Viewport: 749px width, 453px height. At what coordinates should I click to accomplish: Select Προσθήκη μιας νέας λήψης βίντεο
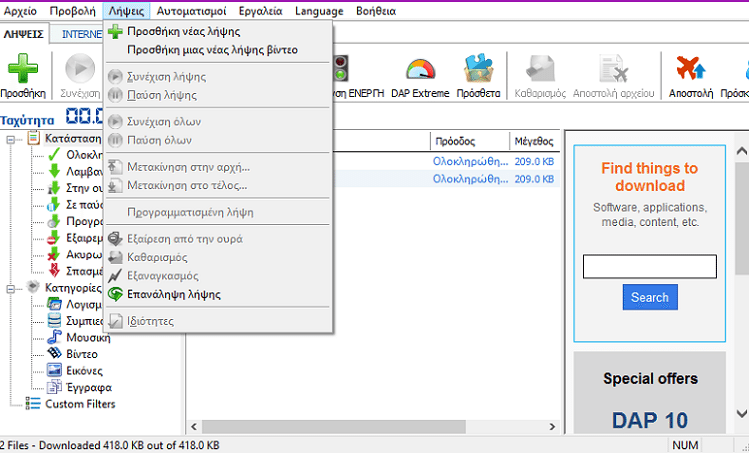click(x=211, y=49)
